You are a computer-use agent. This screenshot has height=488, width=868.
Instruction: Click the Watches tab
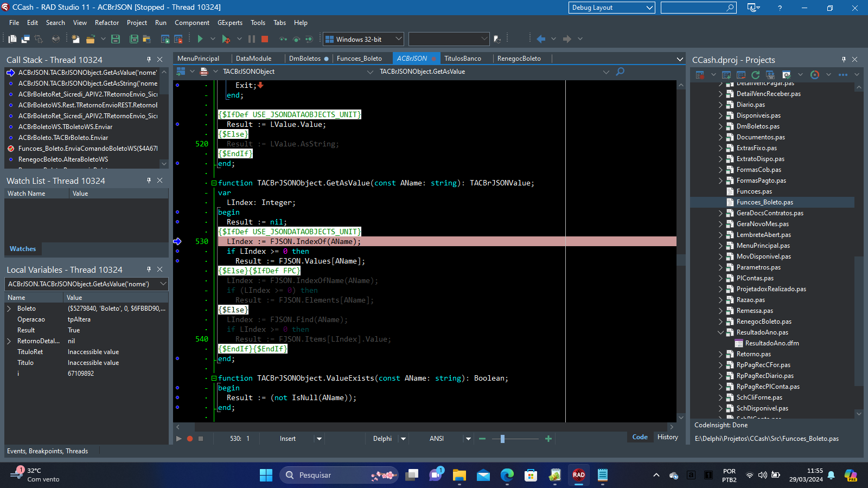click(x=23, y=249)
